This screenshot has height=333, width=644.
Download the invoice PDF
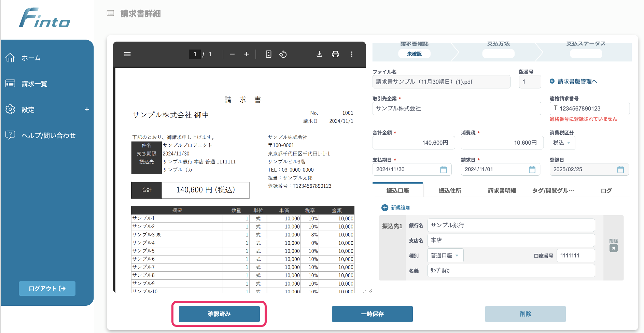(319, 54)
